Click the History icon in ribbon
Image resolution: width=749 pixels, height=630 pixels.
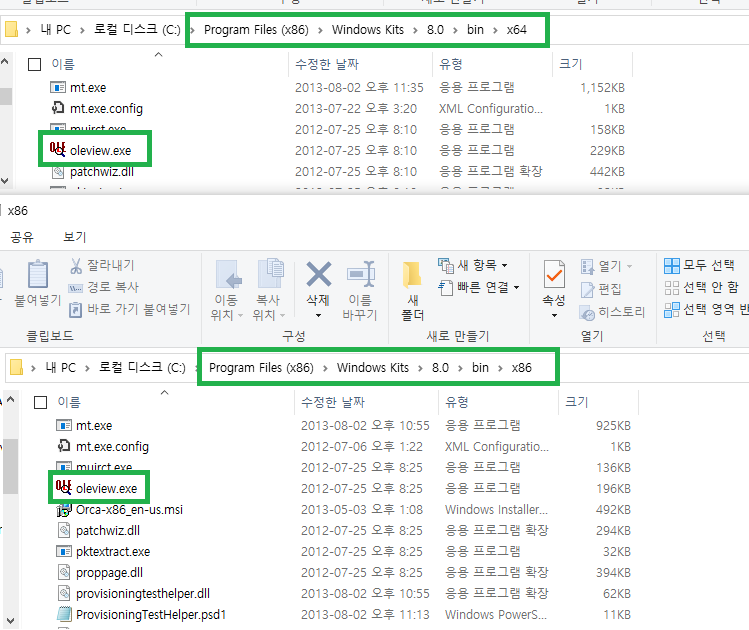coord(587,312)
